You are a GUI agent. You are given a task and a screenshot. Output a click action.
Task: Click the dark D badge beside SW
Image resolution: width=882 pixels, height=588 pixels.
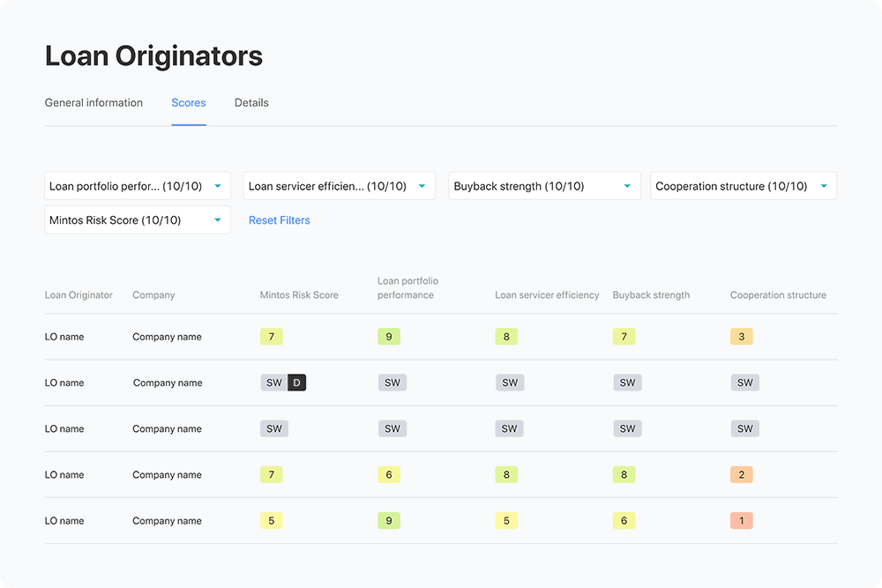(x=297, y=383)
